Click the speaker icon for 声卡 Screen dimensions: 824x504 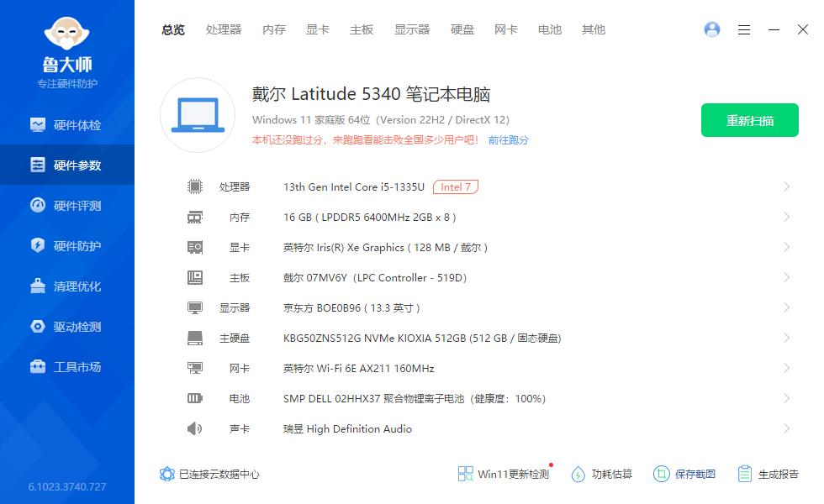(x=194, y=429)
